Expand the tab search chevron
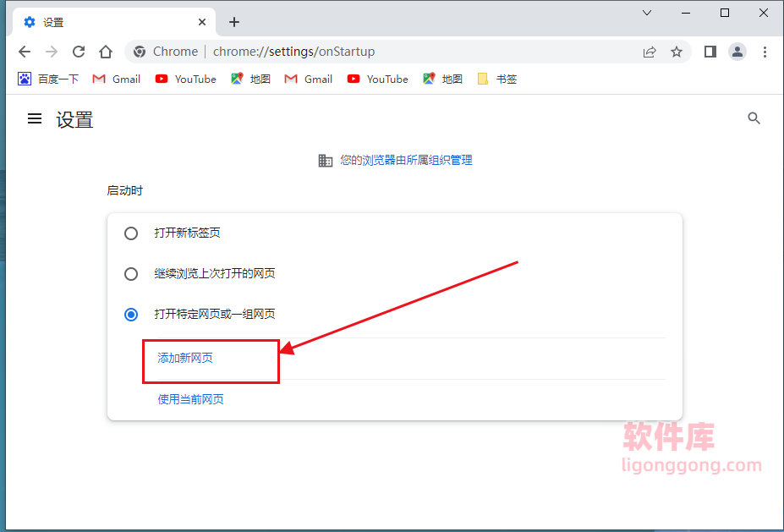784x532 pixels. tap(647, 13)
